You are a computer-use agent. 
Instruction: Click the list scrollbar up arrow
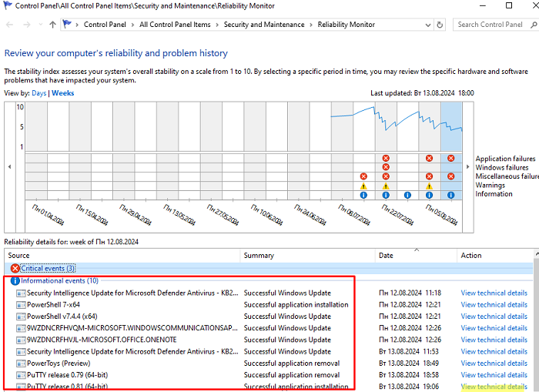(537, 254)
